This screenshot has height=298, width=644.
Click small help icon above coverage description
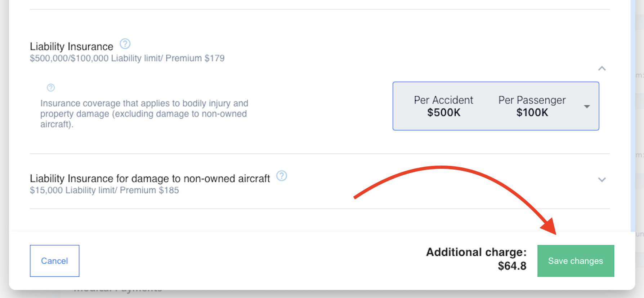pyautogui.click(x=51, y=88)
